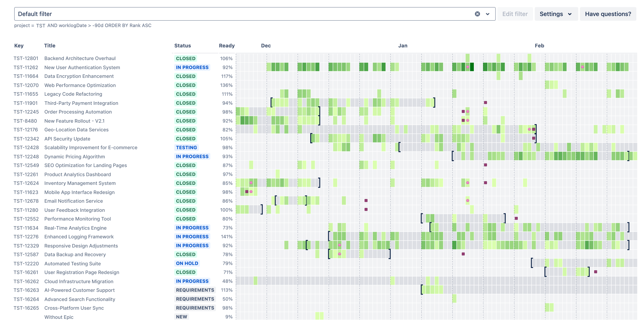Click the TESTING status badge on TST-12428
Screen dimensions: 644x331
tap(186, 147)
